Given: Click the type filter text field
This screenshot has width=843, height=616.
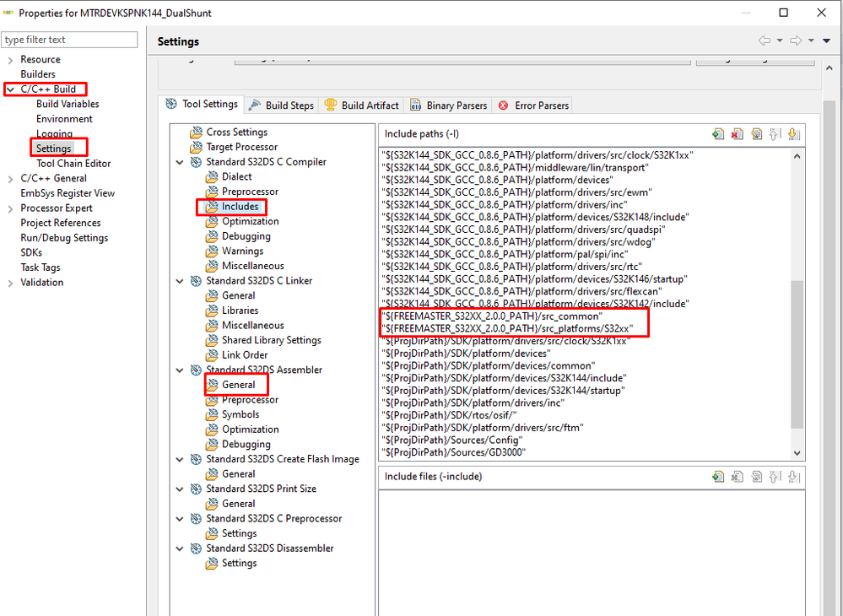Looking at the screenshot, I should pyautogui.click(x=69, y=40).
